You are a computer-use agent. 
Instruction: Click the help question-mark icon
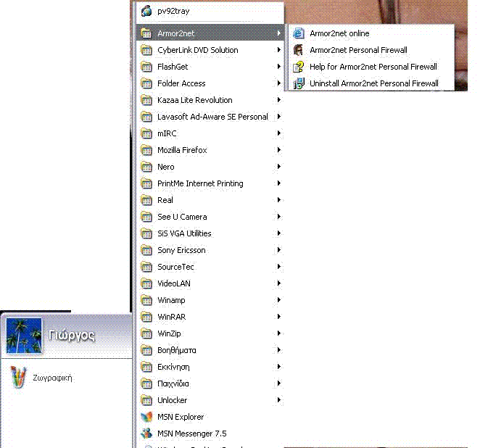coord(299,67)
